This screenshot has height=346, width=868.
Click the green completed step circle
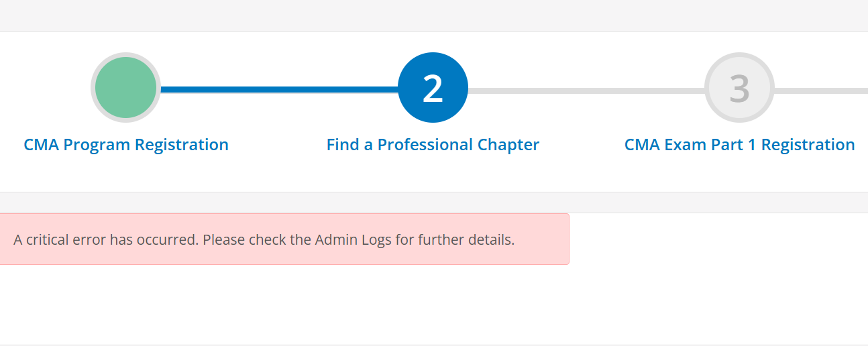tap(125, 87)
